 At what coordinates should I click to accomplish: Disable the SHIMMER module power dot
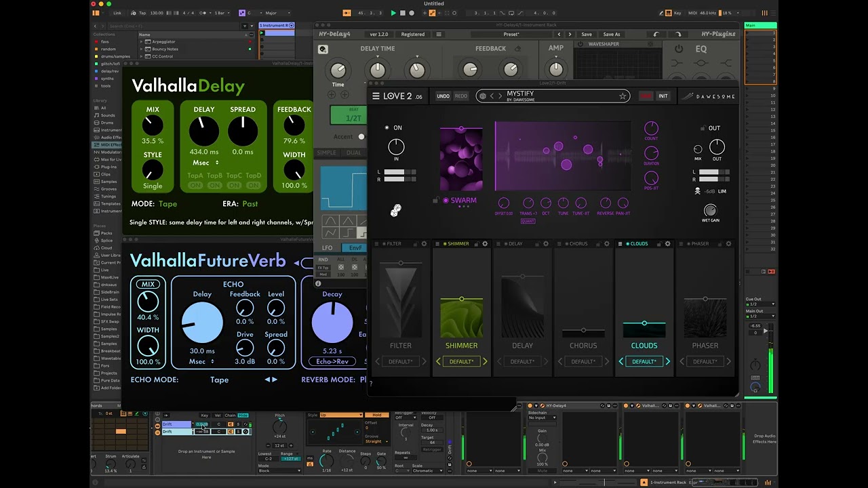[x=444, y=244]
